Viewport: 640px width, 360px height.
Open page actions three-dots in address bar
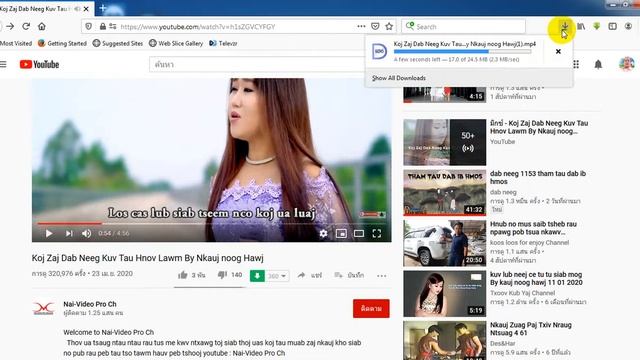click(361, 26)
